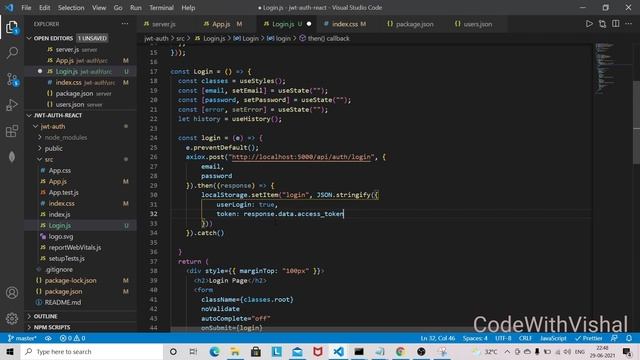Screen dimensions: 640x360
Task: Expand the NPM Scripts section
Action: pyautogui.click(x=52, y=327)
